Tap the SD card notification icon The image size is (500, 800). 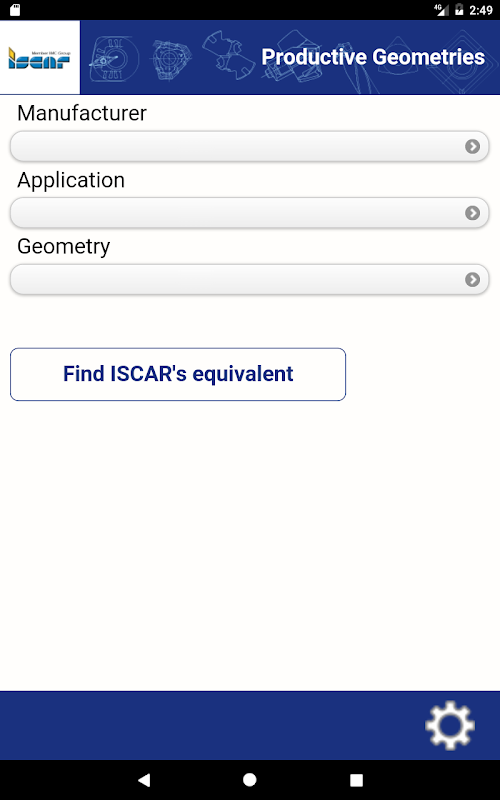15,10
